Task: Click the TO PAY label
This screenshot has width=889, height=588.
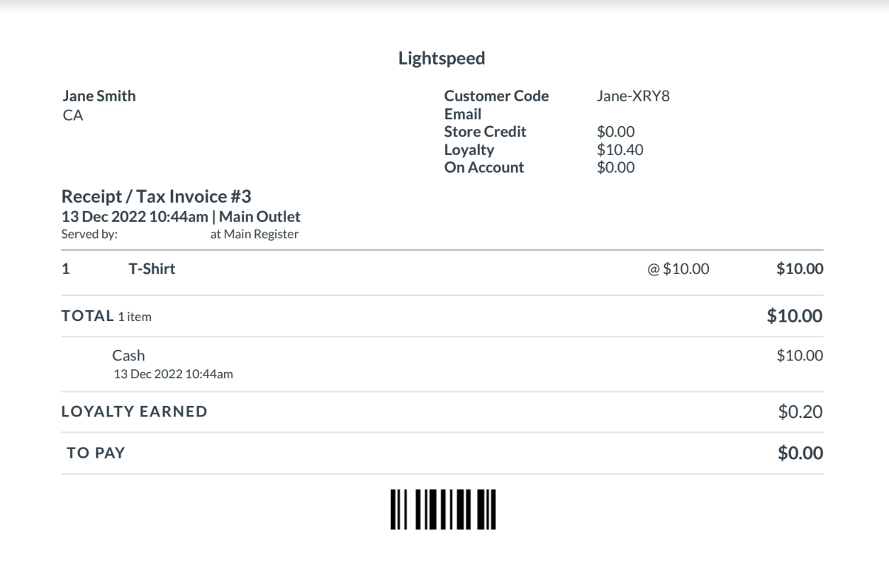Action: pos(96,453)
